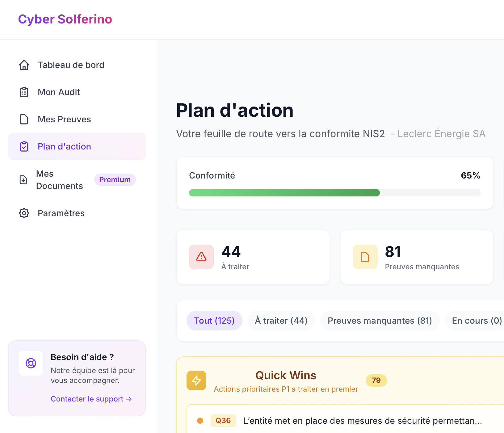Click the orange status dot next to Q36

pos(200,420)
